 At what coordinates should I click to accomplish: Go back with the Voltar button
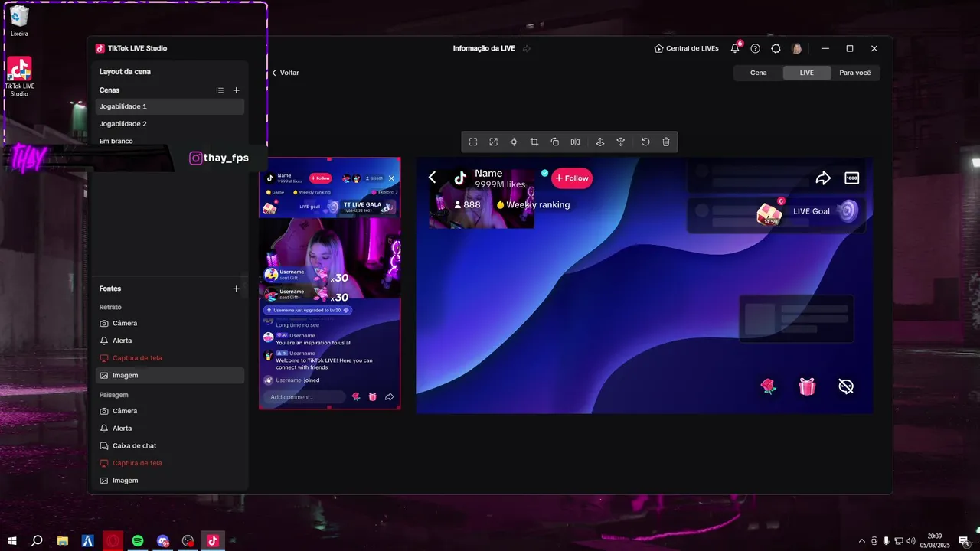pos(285,73)
